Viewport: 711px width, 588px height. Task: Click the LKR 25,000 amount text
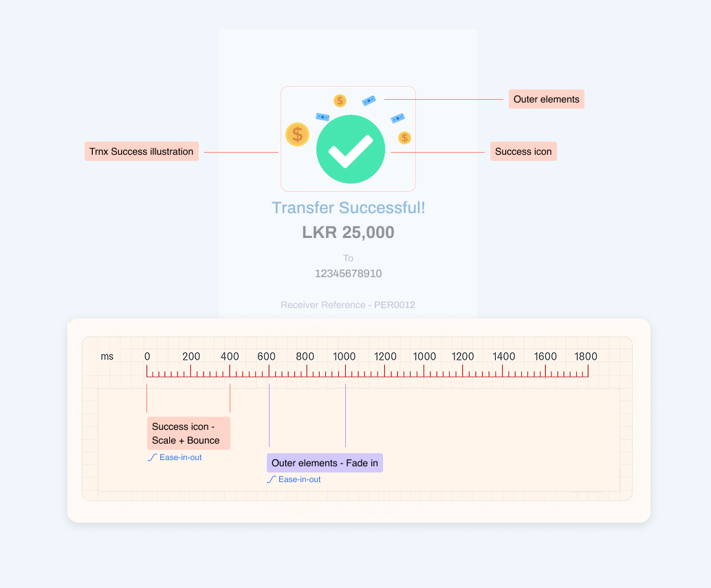pos(348,232)
